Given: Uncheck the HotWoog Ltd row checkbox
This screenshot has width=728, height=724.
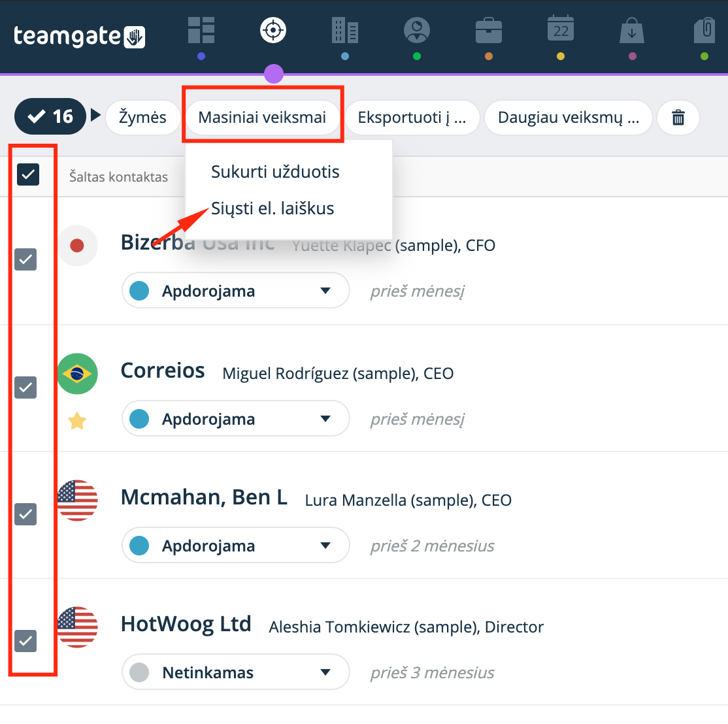Looking at the screenshot, I should [25, 641].
